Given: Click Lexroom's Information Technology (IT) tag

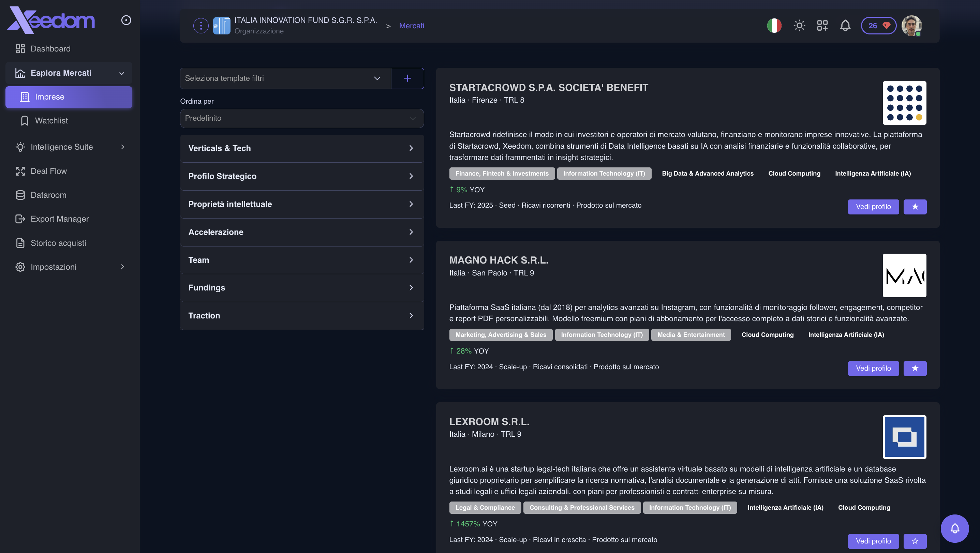Looking at the screenshot, I should [690, 508].
